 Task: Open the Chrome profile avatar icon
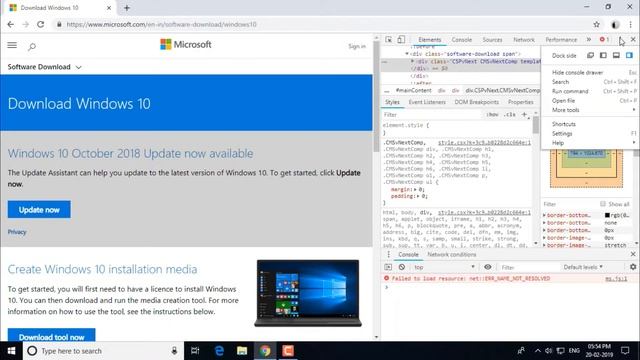pos(615,24)
